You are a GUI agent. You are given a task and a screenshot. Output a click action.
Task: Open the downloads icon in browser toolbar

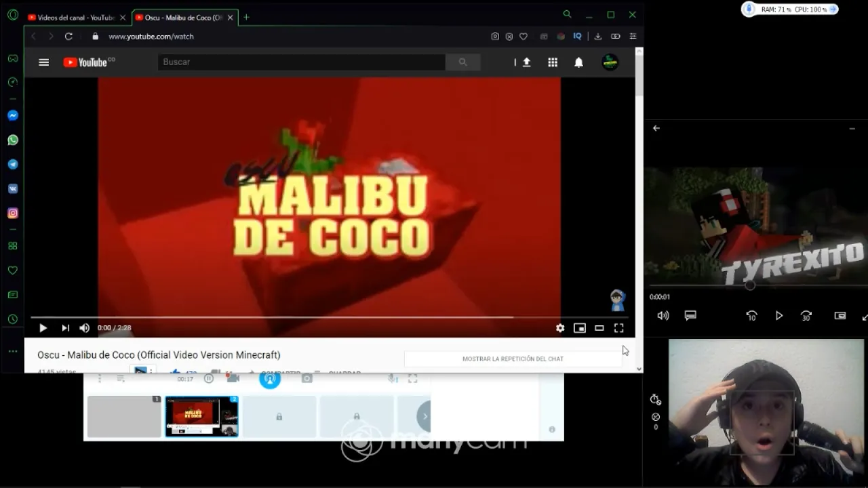598,37
